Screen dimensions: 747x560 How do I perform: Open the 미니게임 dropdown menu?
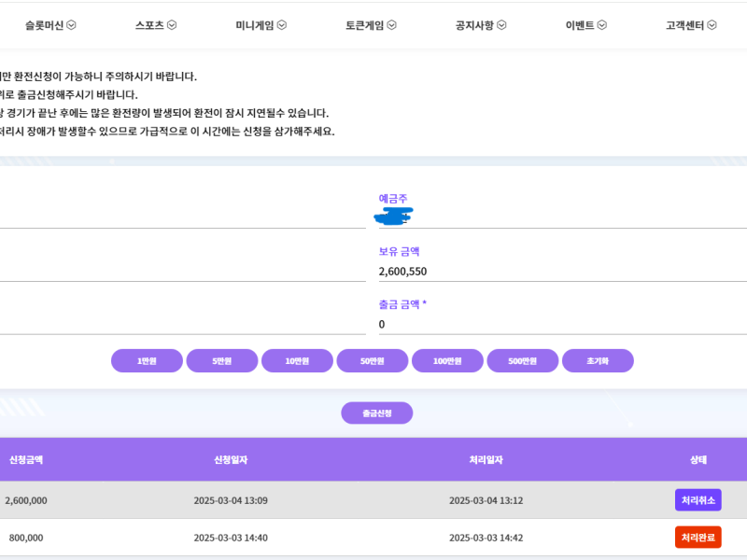coord(282,25)
